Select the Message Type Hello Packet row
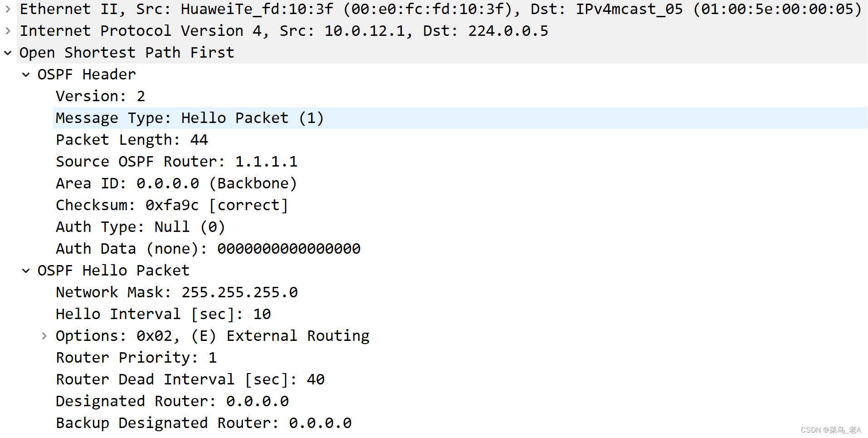 click(x=190, y=118)
